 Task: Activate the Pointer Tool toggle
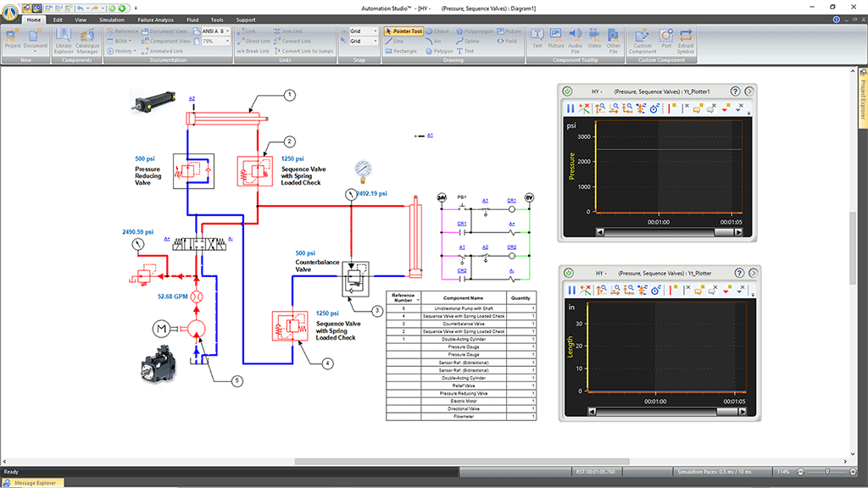[x=403, y=31]
